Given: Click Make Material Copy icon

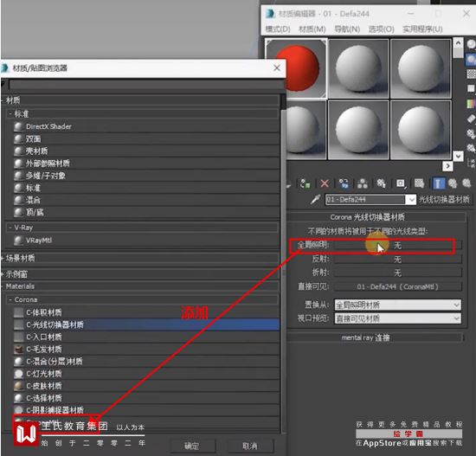Looking at the screenshot, I should click(344, 183).
